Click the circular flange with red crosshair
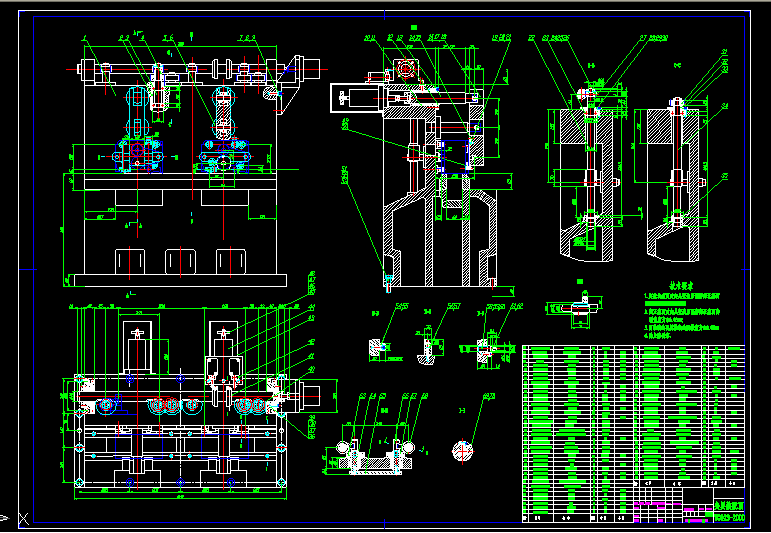 (x=407, y=67)
